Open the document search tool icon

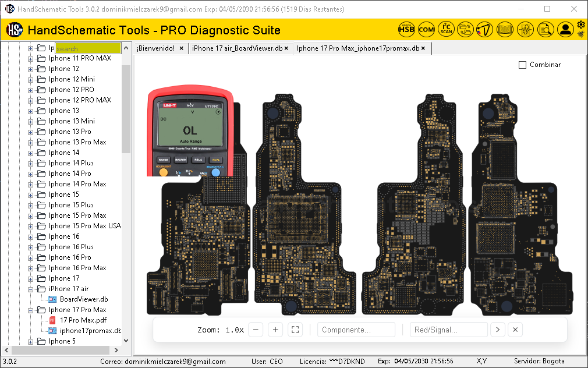coord(546,29)
